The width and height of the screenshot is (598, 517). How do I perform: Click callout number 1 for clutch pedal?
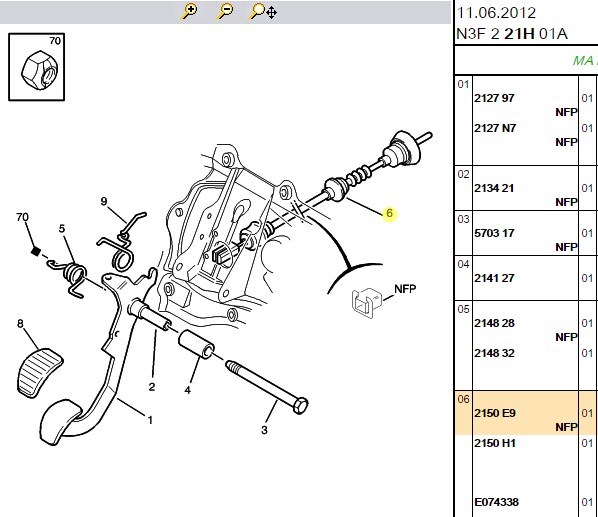point(150,420)
